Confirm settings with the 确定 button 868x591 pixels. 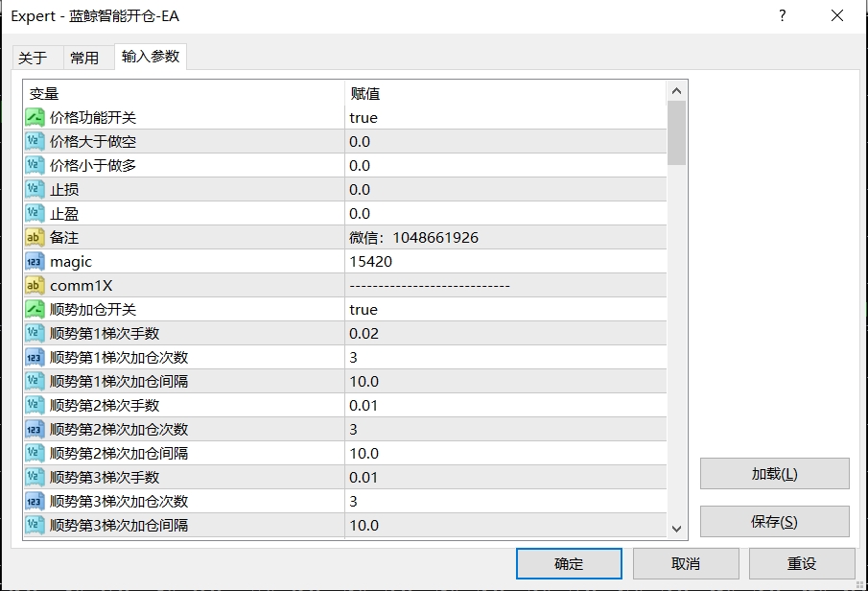(569, 563)
